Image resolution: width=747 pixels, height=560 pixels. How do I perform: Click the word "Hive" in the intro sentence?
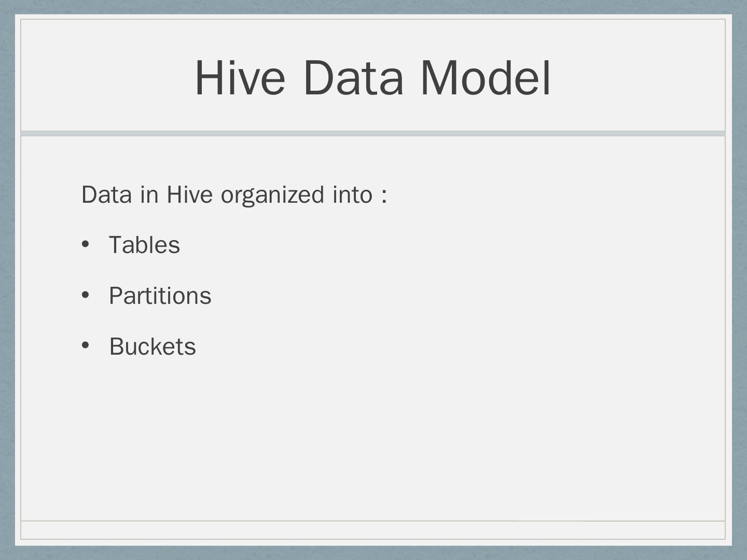coord(189,195)
